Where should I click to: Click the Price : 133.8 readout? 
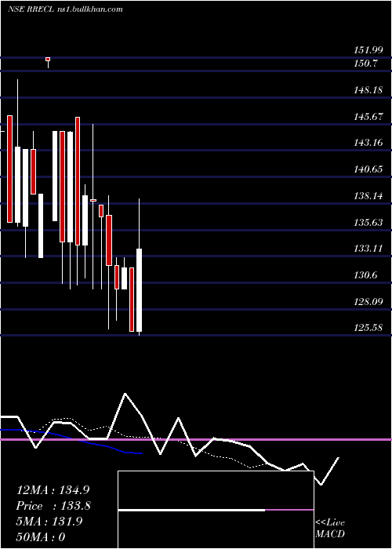pos(53,506)
